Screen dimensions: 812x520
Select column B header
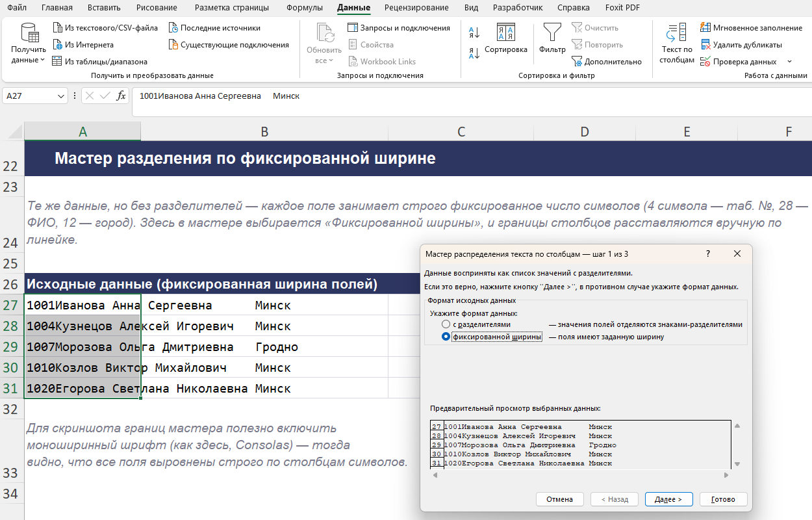[x=264, y=132]
